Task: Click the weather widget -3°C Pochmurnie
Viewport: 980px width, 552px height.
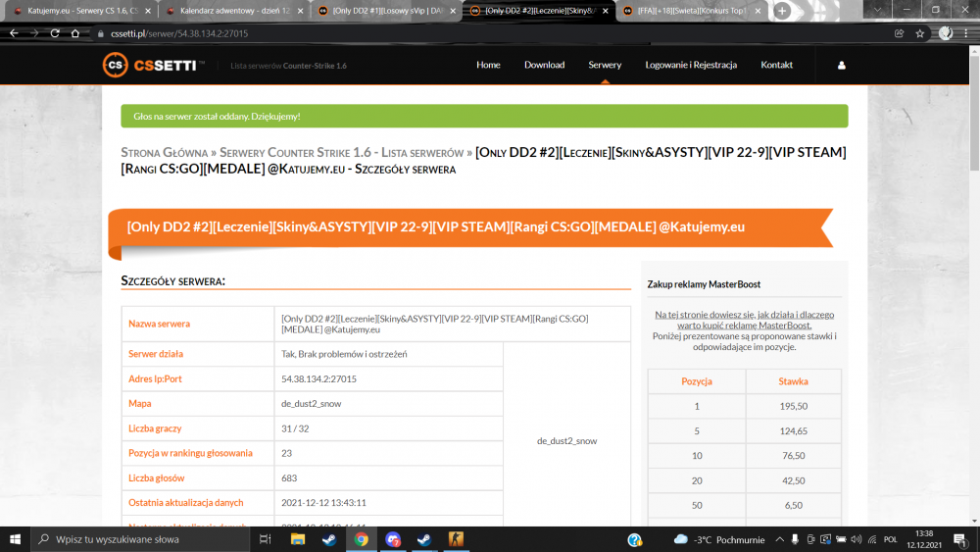Action: tap(719, 539)
